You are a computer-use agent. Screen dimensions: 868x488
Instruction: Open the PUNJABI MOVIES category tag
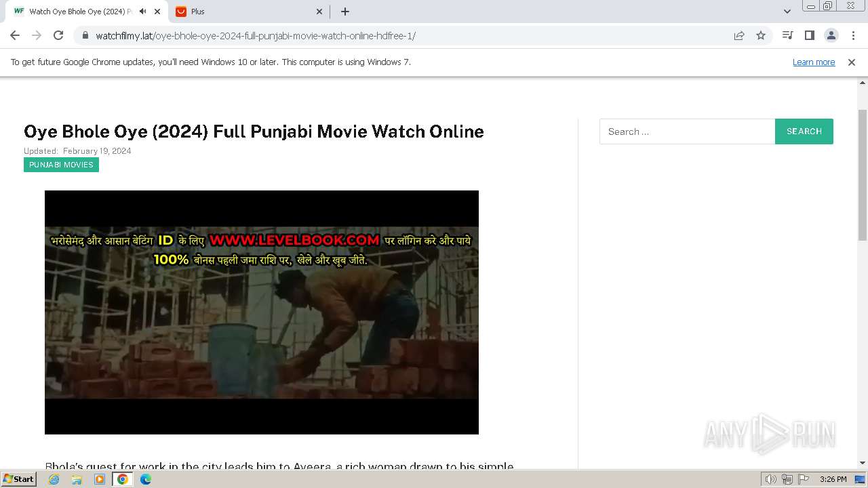[x=61, y=165]
